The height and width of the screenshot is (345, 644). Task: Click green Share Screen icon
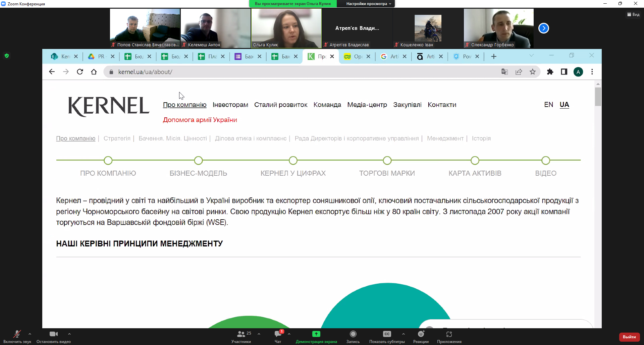pyautogui.click(x=316, y=334)
